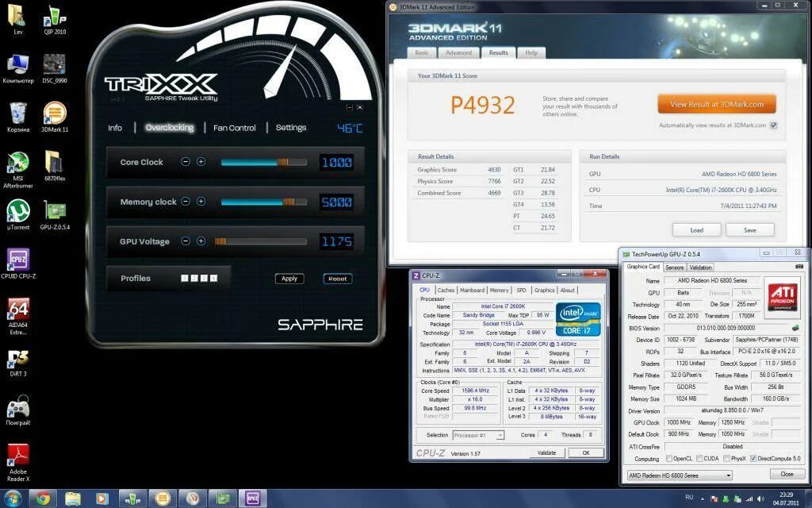Open the DSC_0990 image file on the desktop
The height and width of the screenshot is (508, 812).
click(x=55, y=67)
